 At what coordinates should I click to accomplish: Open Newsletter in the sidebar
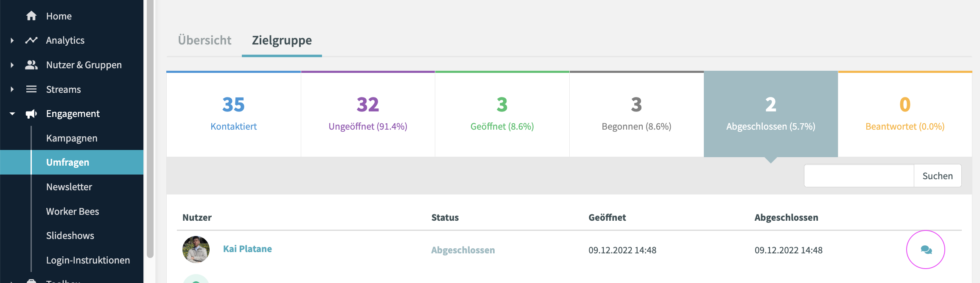point(69,187)
